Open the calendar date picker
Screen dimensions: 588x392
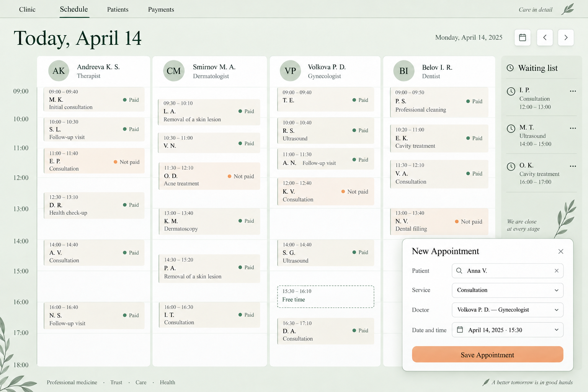tap(523, 38)
